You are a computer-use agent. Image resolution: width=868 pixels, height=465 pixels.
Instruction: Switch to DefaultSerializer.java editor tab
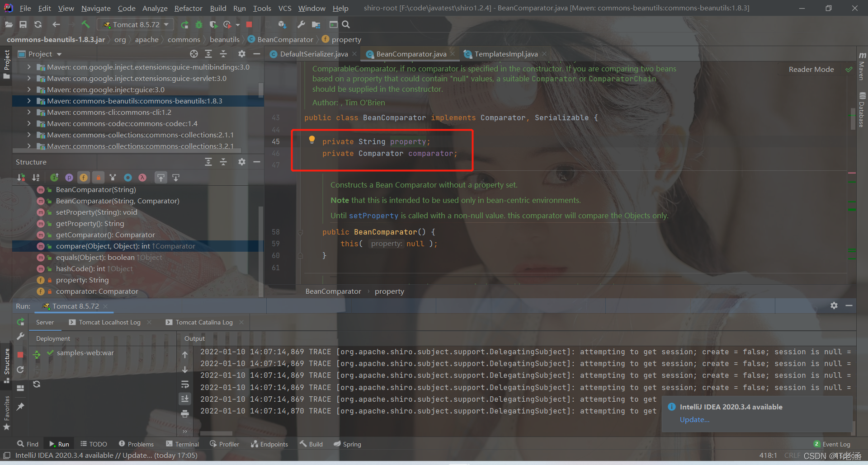coord(314,54)
